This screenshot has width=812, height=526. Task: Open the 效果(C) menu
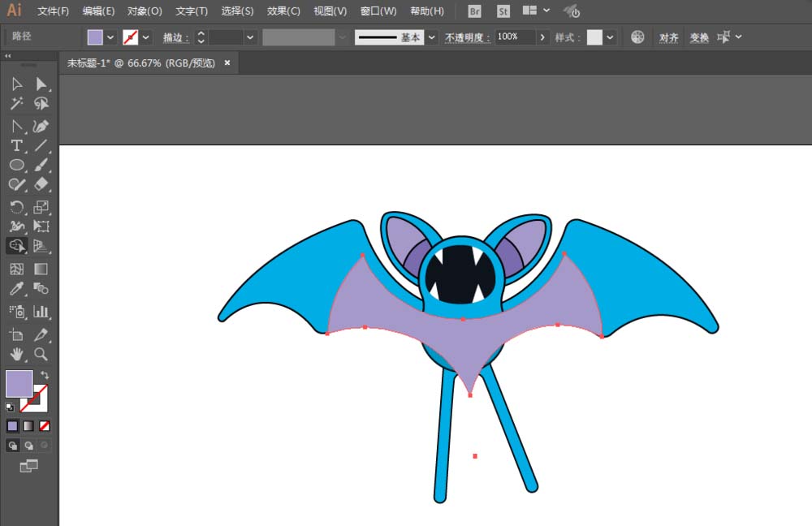click(x=283, y=11)
